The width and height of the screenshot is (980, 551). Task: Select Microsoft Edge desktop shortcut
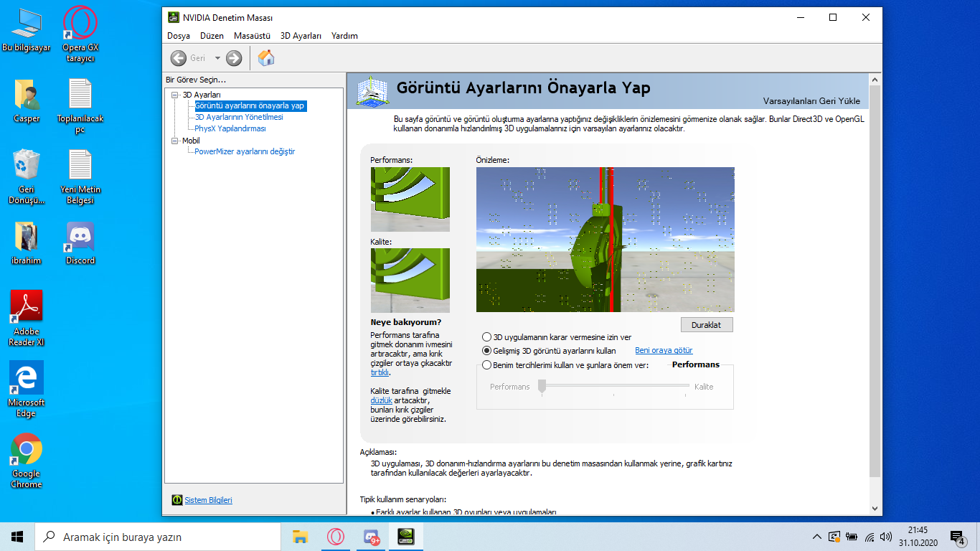click(x=27, y=389)
